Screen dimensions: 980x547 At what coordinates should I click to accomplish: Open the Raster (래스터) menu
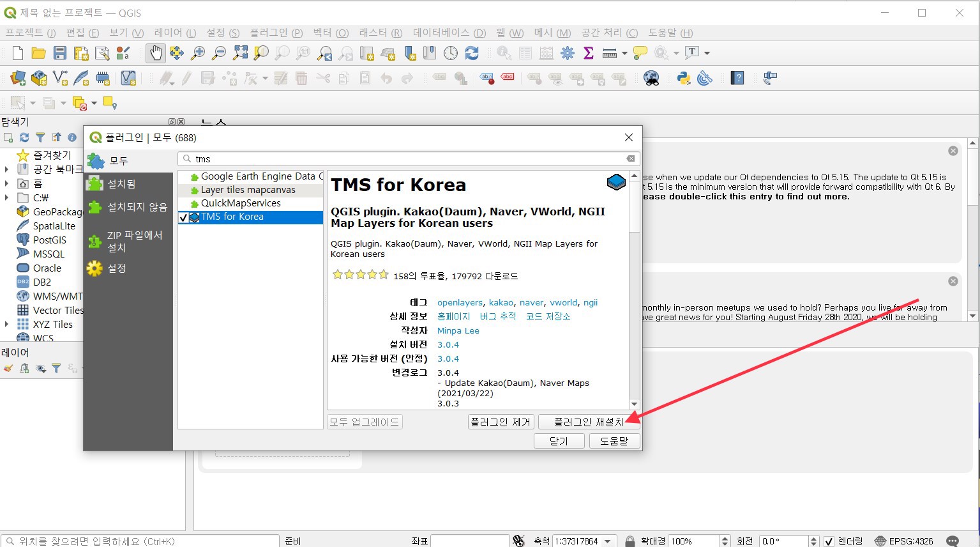pos(381,33)
